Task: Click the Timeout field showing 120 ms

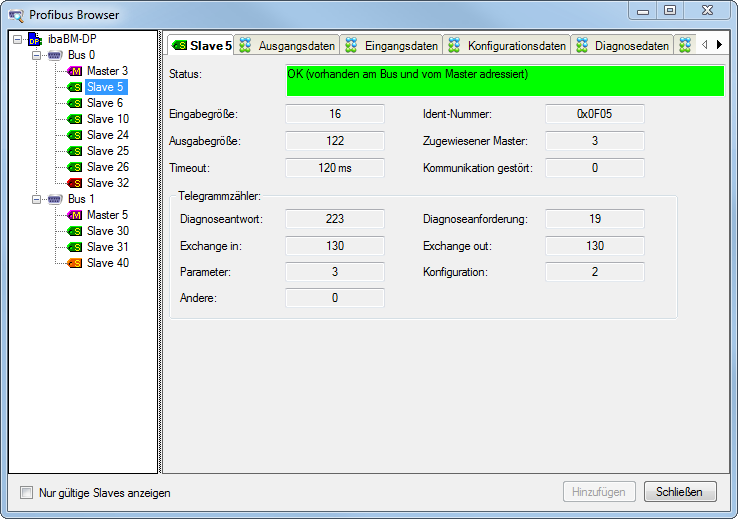Action: coord(335,168)
